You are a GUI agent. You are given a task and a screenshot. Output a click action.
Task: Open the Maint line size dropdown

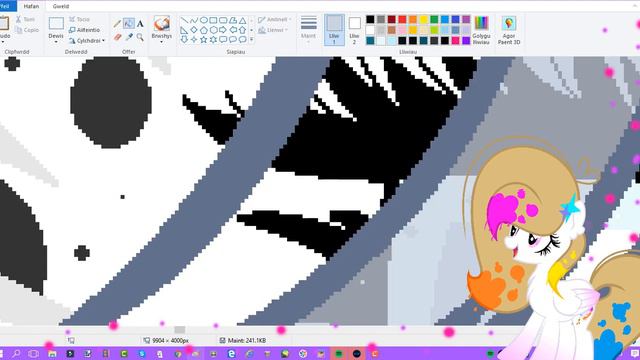[309, 30]
